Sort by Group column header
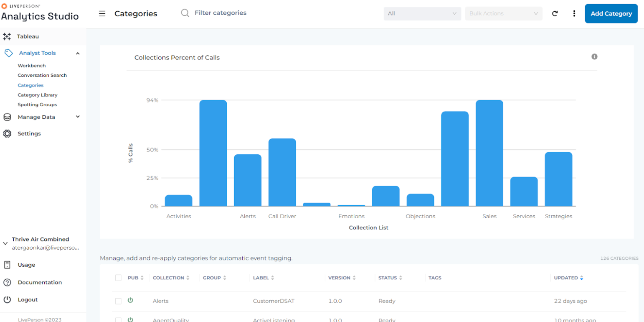The height and width of the screenshot is (322, 644). coord(214,278)
